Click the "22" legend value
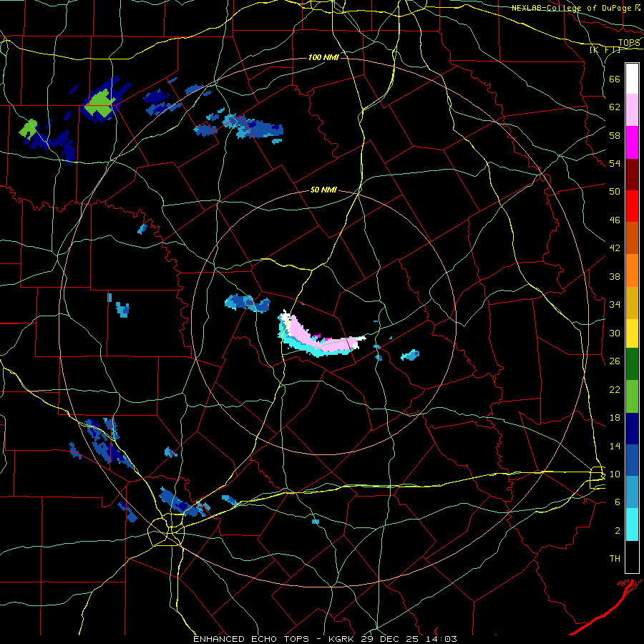 click(615, 389)
